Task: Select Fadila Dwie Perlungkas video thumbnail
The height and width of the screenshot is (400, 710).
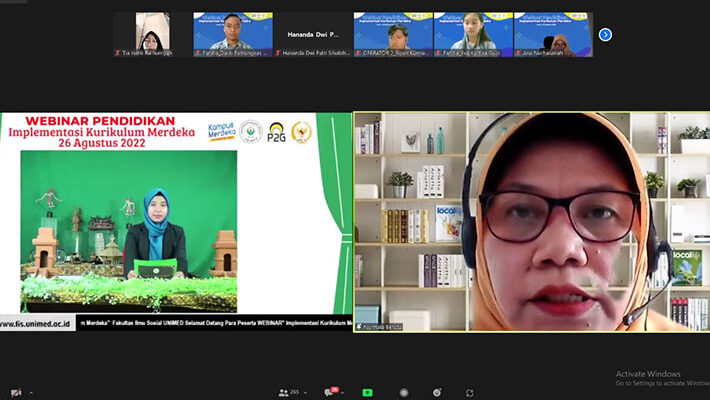Action: [232, 34]
